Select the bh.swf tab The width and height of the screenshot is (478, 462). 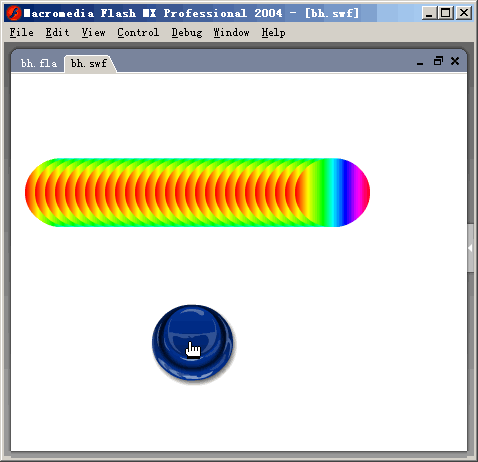89,63
